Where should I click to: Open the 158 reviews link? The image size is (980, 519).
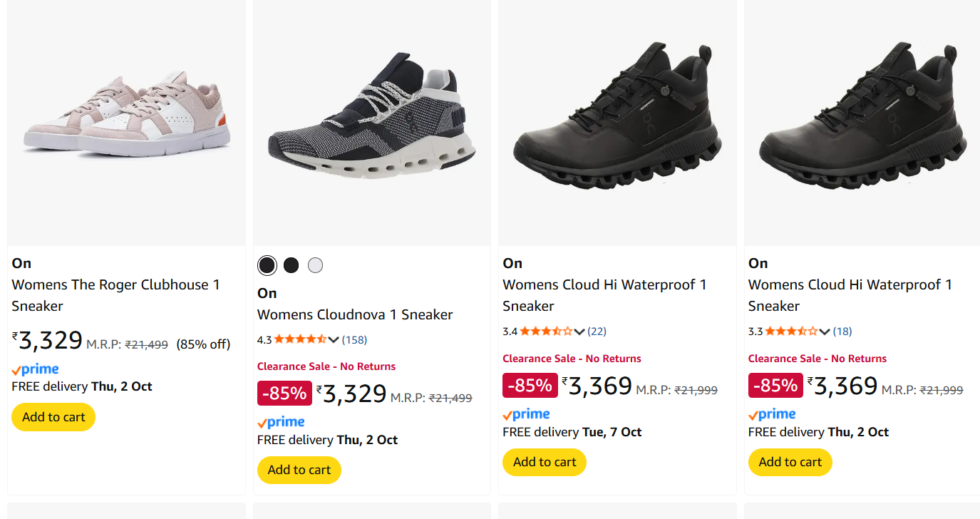354,340
